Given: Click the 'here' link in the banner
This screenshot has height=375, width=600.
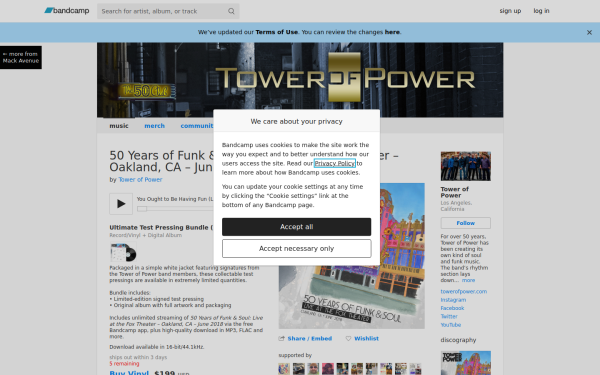Looking at the screenshot, I should click(x=392, y=32).
